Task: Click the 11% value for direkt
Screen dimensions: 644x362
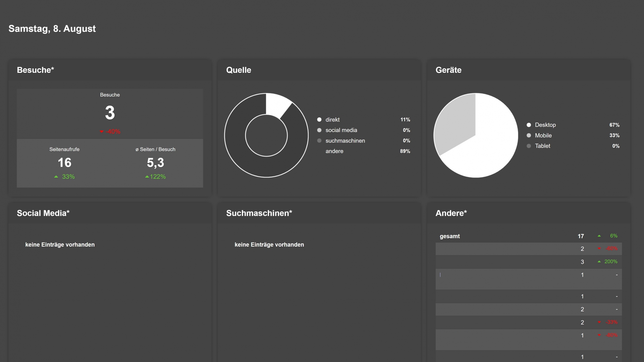Action: (x=405, y=120)
